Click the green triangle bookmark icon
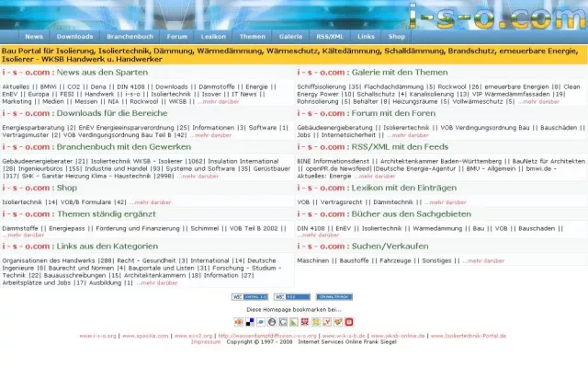The image size is (588, 368). (x=294, y=322)
